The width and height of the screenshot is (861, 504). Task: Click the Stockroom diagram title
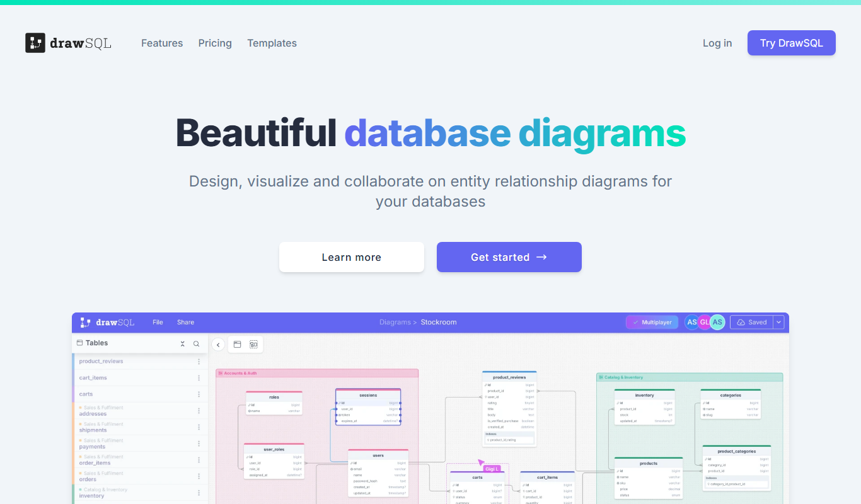tap(439, 322)
